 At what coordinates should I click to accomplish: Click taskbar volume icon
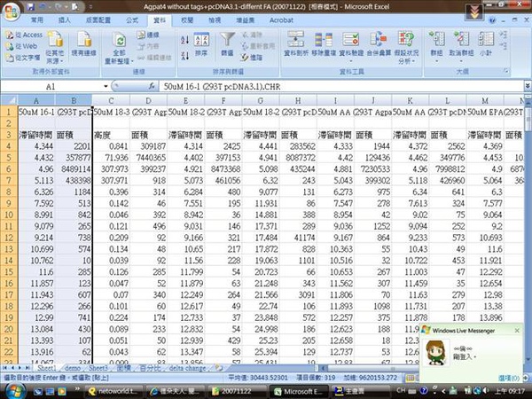click(485, 391)
